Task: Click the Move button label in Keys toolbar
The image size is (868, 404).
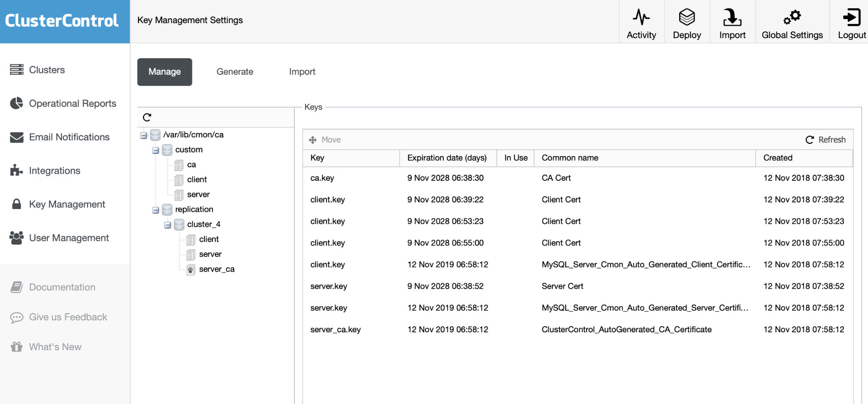Action: [x=331, y=140]
